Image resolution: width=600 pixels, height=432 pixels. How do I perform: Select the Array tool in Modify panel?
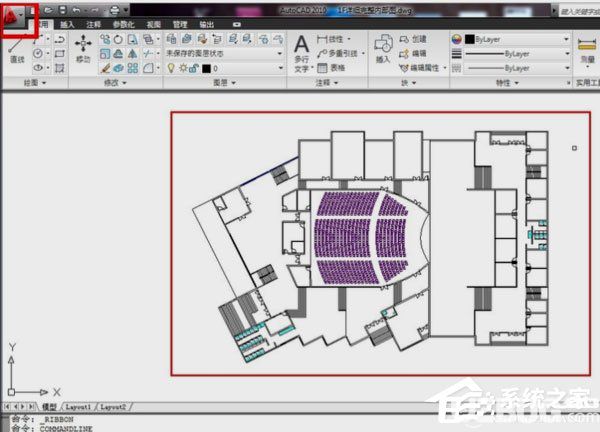[x=133, y=68]
